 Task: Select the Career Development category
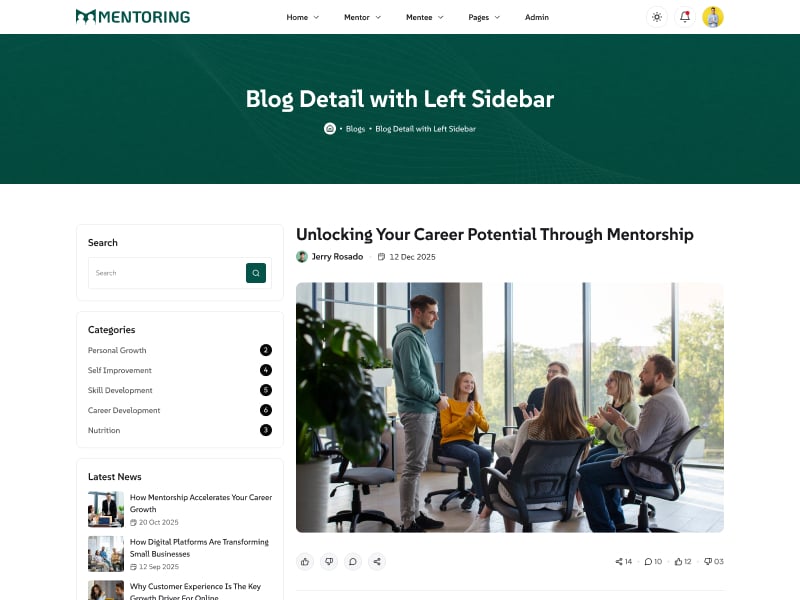(124, 410)
